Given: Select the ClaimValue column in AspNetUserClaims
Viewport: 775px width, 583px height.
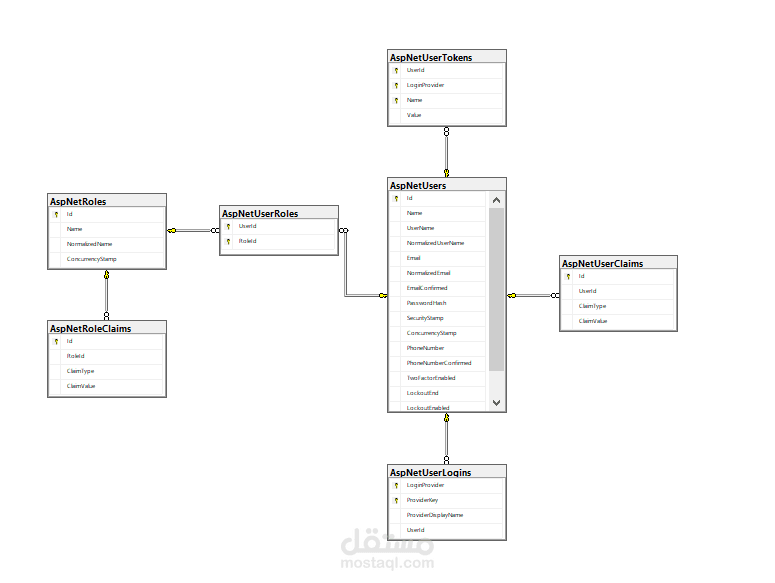Looking at the screenshot, I should 618,321.
